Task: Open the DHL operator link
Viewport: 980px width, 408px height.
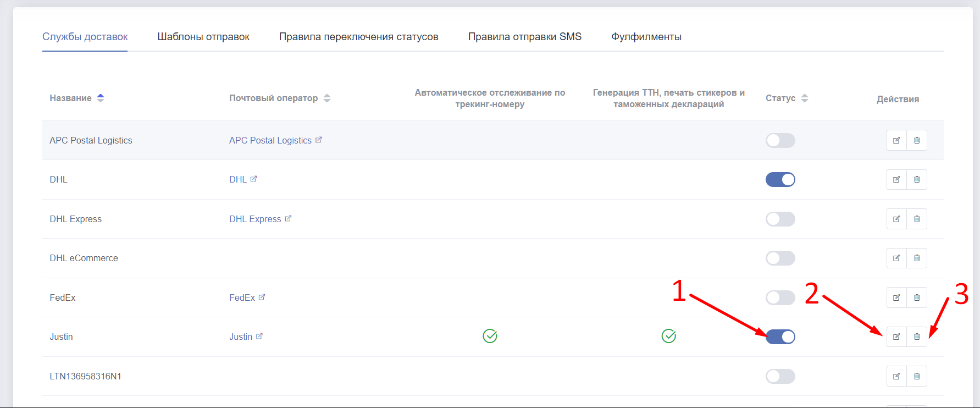Action: point(243,179)
